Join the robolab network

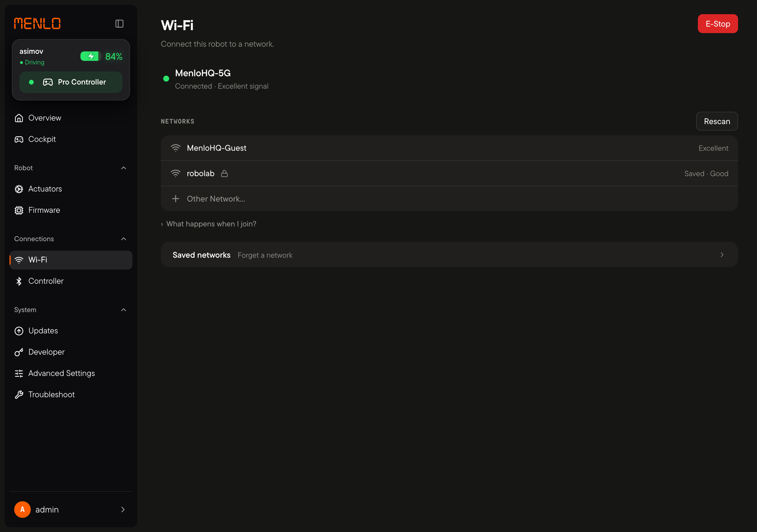click(449, 173)
